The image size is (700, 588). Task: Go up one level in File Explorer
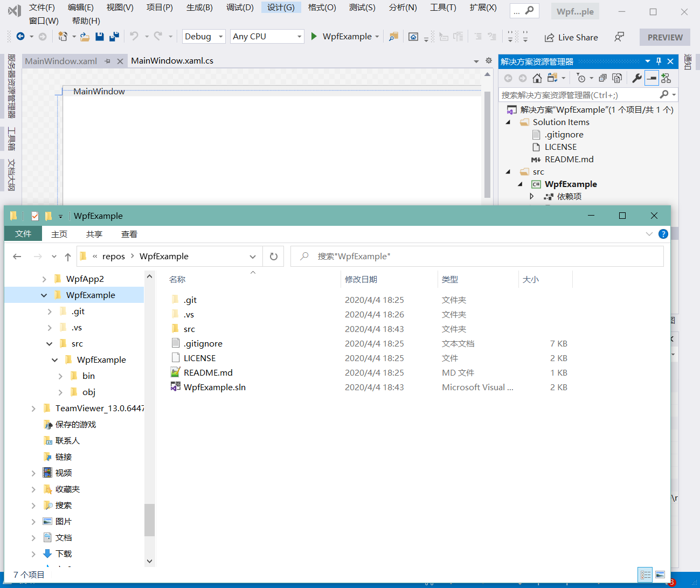pyautogui.click(x=68, y=257)
